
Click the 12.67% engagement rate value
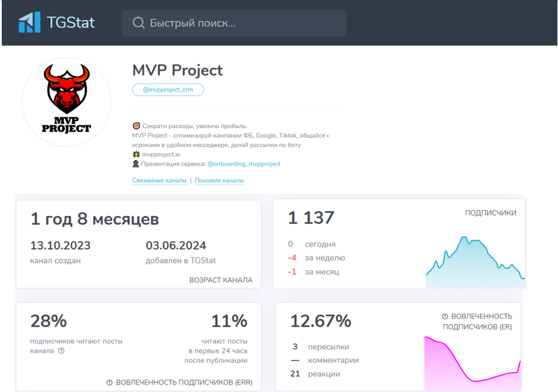point(321,321)
